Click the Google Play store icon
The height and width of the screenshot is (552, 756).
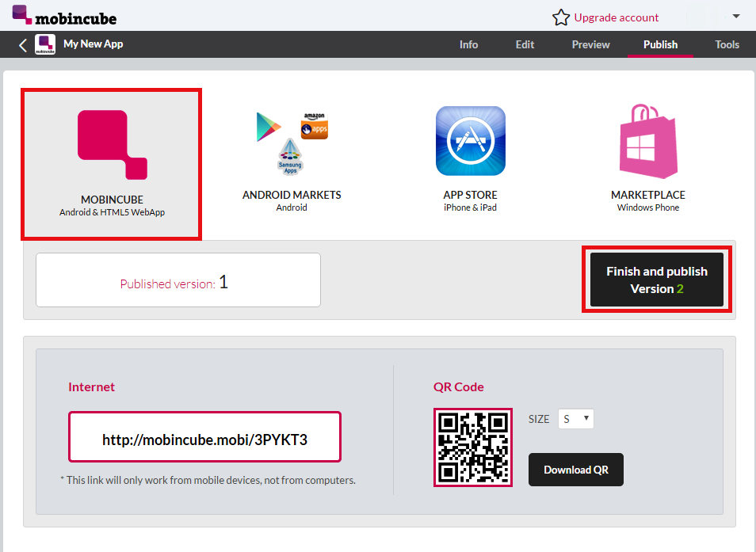click(269, 127)
